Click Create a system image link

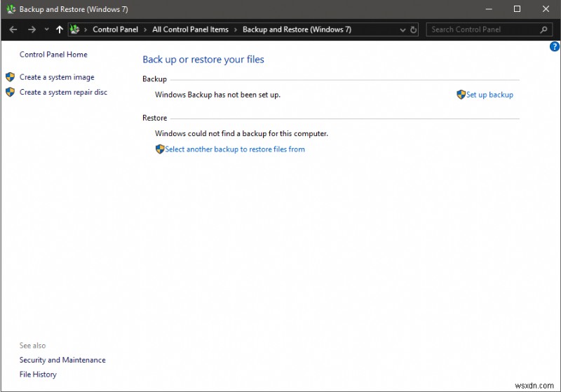point(57,77)
